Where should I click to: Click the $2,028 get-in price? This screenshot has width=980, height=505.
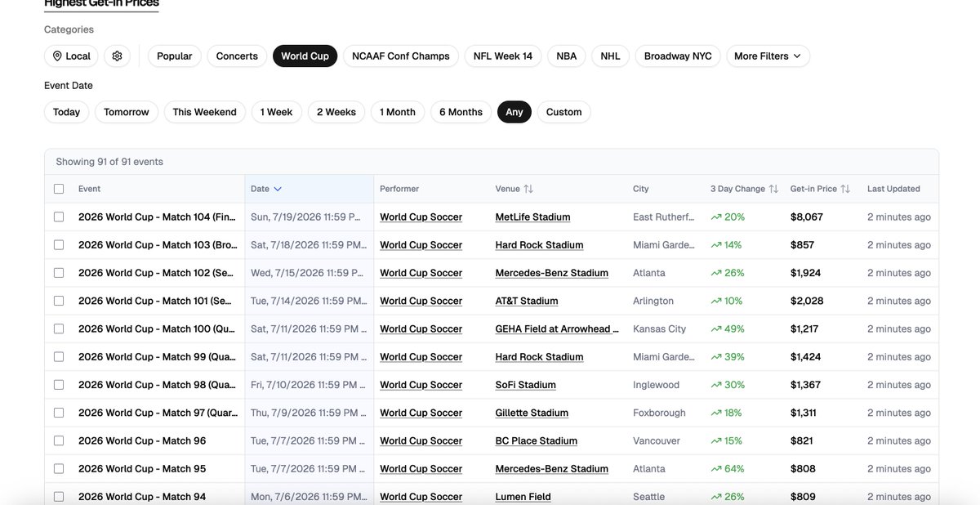coord(807,301)
